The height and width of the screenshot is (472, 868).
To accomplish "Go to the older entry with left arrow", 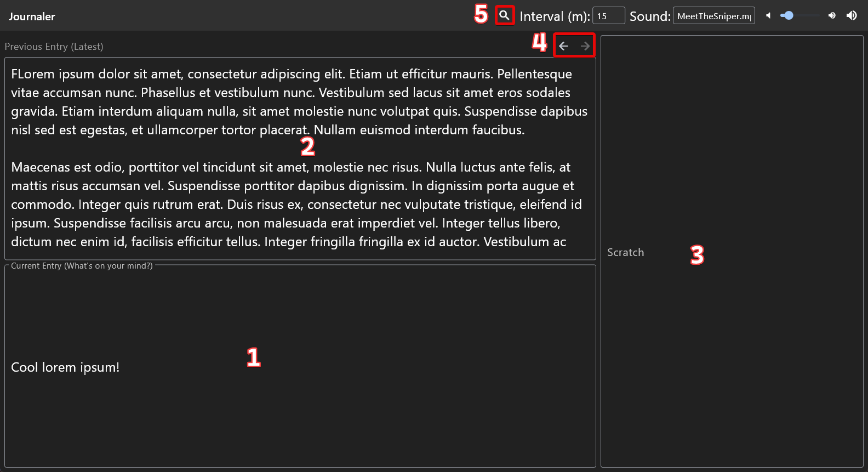I will (563, 46).
